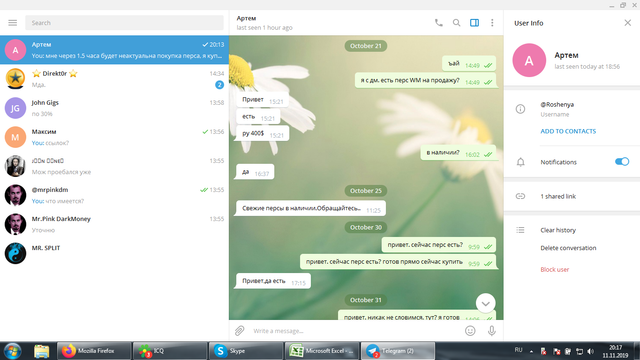Click the 'Привет,да есть' message bubble

273,281
